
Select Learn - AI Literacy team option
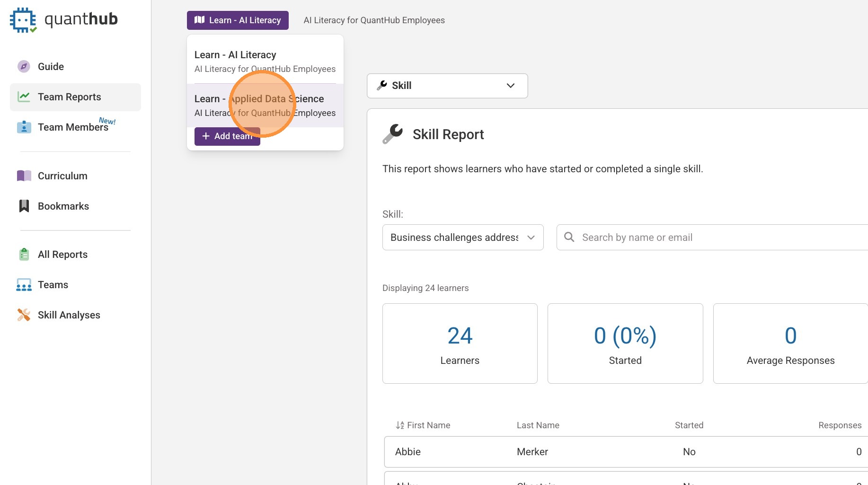point(265,62)
